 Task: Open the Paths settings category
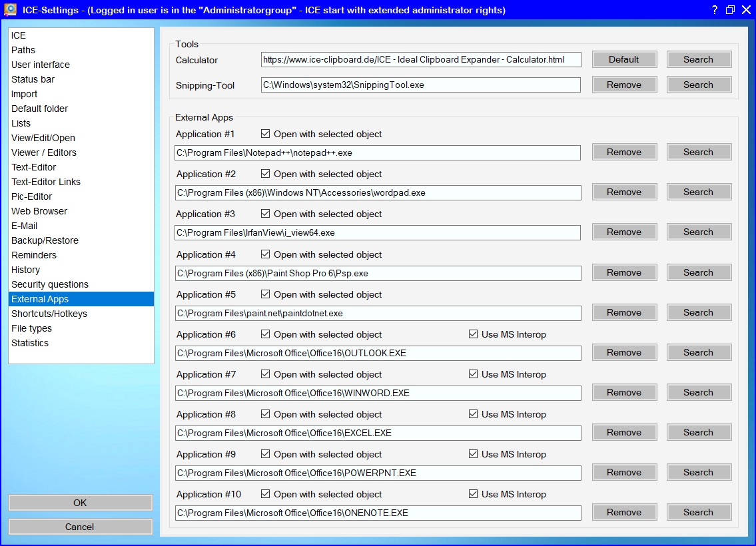pyautogui.click(x=23, y=50)
